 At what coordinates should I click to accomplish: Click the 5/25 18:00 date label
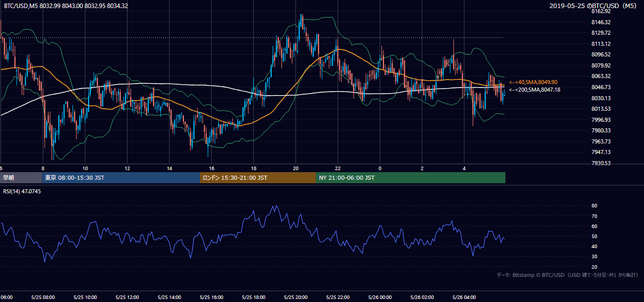[253, 297]
